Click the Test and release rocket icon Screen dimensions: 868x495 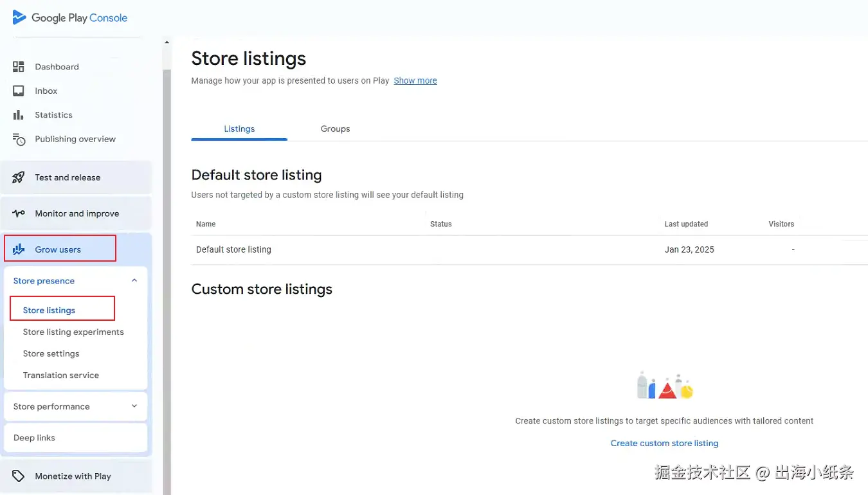(x=19, y=177)
